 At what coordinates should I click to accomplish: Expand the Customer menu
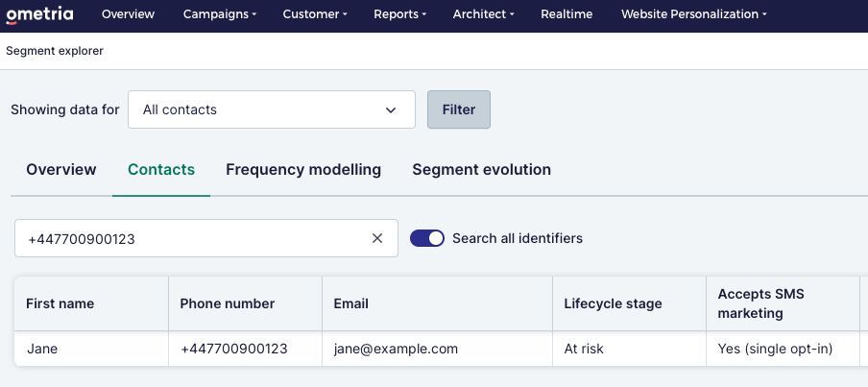click(315, 14)
